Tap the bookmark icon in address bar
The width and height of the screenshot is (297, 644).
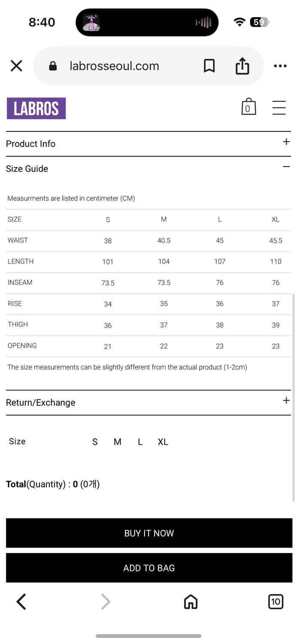[x=209, y=66]
